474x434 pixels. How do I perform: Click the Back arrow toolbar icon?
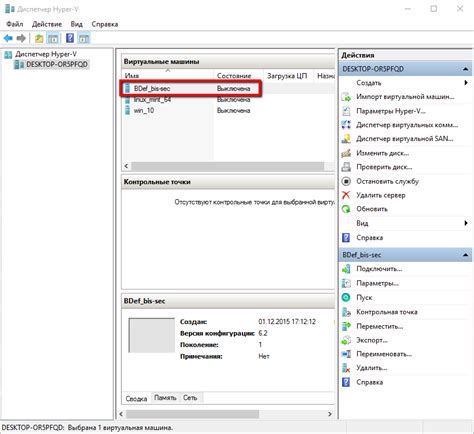(x=8, y=38)
